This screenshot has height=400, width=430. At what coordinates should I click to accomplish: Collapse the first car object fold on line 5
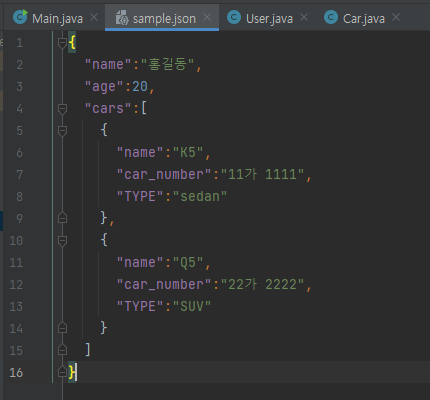(62, 131)
